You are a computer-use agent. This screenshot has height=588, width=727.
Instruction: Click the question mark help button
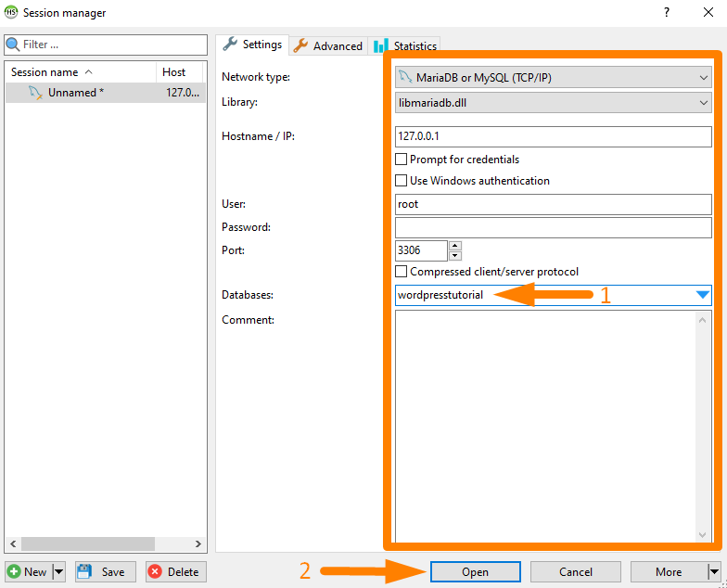coord(666,12)
